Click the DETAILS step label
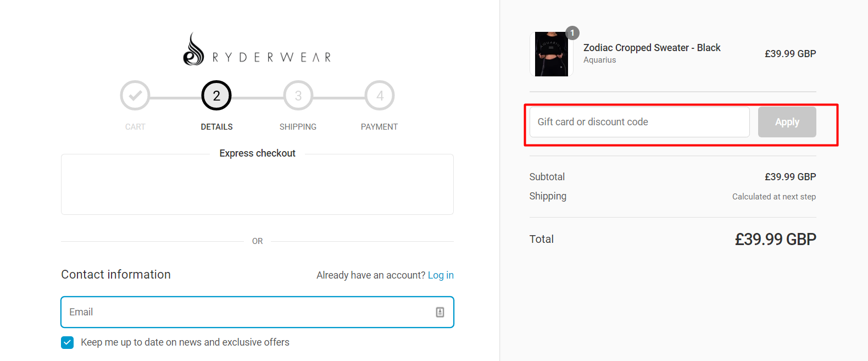Viewport: 868px width, 361px height. 216,126
